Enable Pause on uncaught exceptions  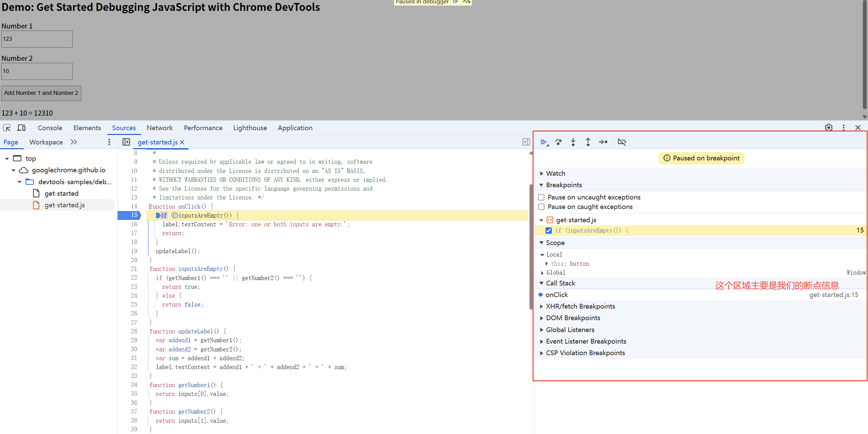[541, 197]
